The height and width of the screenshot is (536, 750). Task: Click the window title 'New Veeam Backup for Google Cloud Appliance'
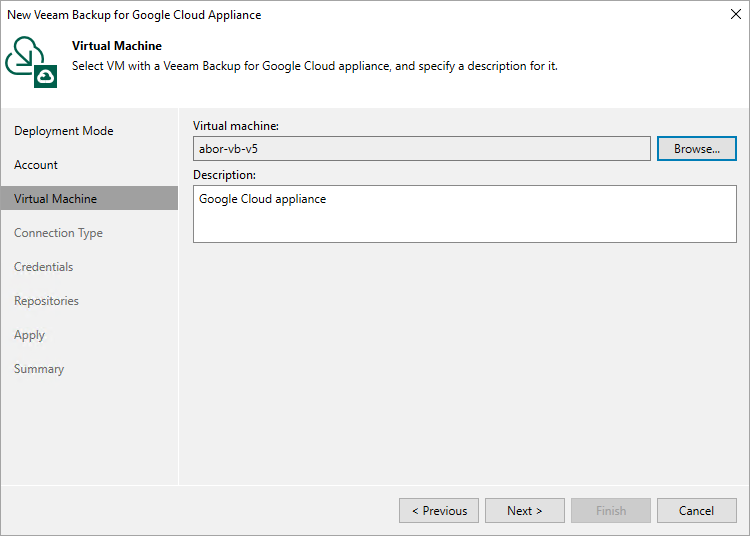(134, 15)
